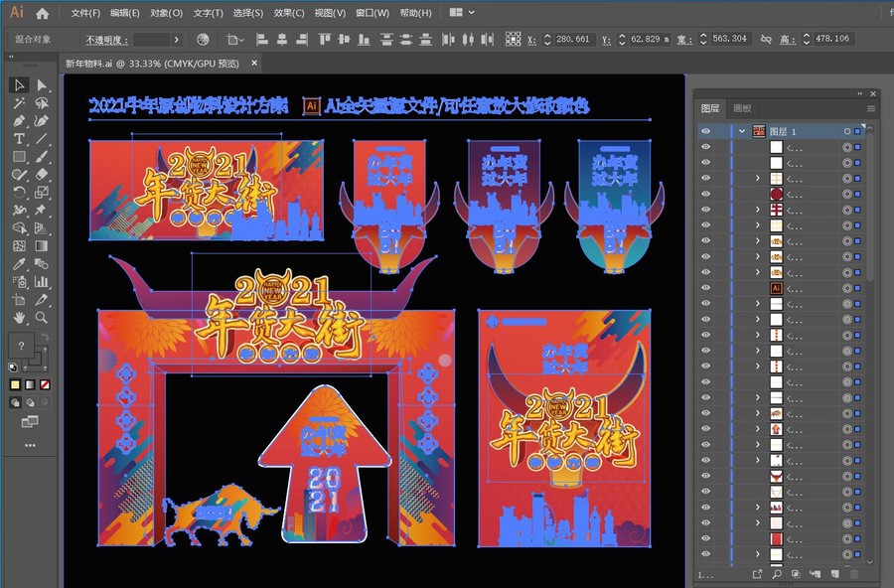Click the trash icon in Layers panel
894x588 pixels.
click(x=854, y=574)
